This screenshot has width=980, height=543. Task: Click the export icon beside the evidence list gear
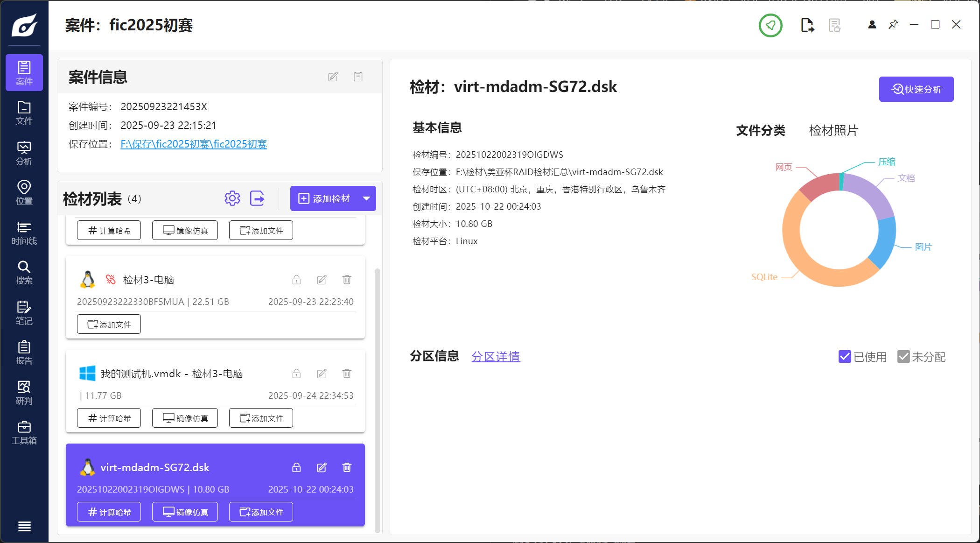pos(257,198)
